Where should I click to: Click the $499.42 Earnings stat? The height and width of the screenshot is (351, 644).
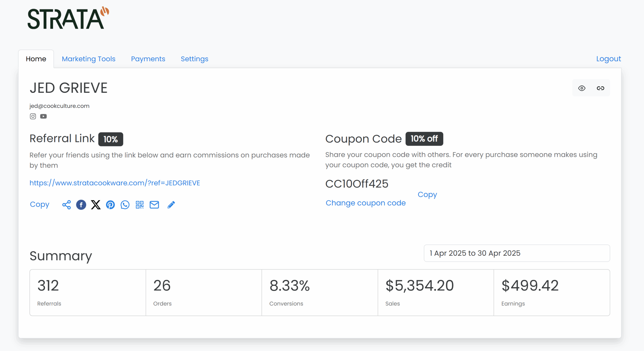pyautogui.click(x=552, y=292)
